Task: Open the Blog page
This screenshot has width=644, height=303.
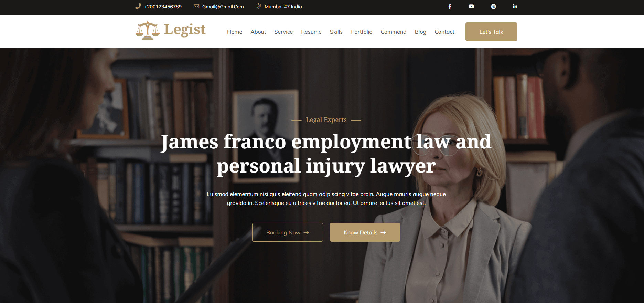Action: pos(420,32)
